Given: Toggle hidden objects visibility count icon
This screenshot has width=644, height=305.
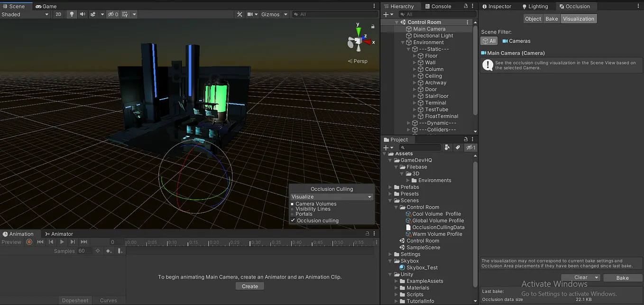Looking at the screenshot, I should (113, 14).
